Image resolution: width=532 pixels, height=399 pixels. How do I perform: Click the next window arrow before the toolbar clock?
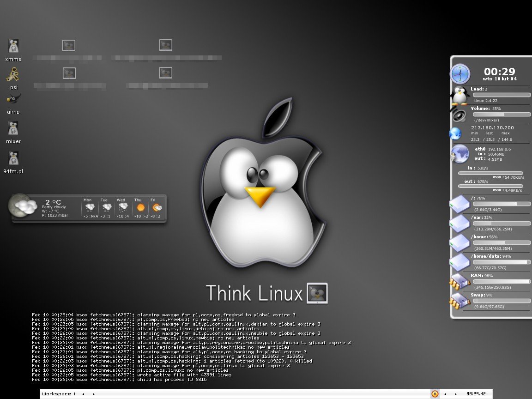point(456,394)
